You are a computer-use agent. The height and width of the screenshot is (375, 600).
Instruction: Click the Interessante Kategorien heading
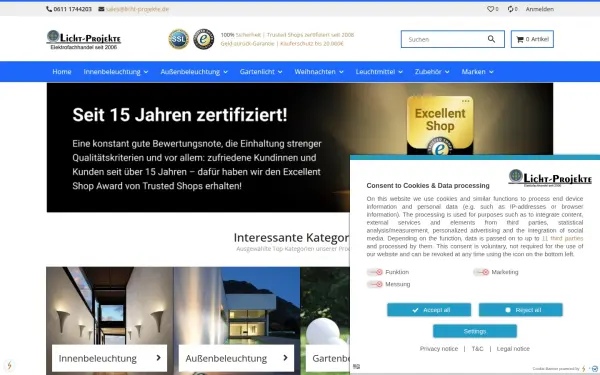click(x=291, y=238)
